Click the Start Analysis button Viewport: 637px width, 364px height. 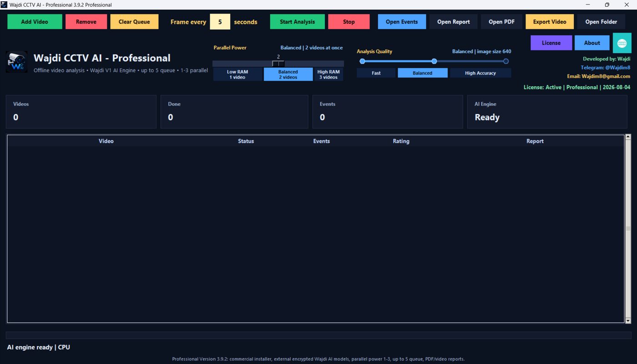(x=297, y=22)
